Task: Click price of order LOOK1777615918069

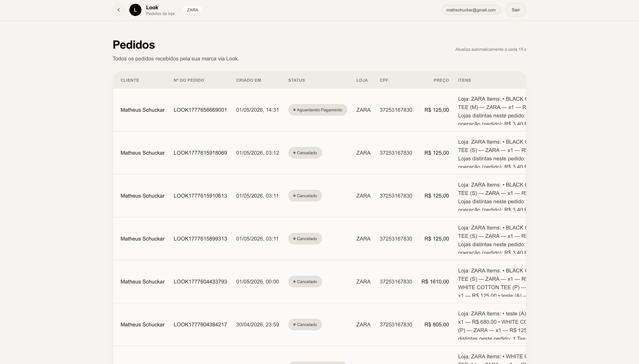Action: (x=437, y=153)
